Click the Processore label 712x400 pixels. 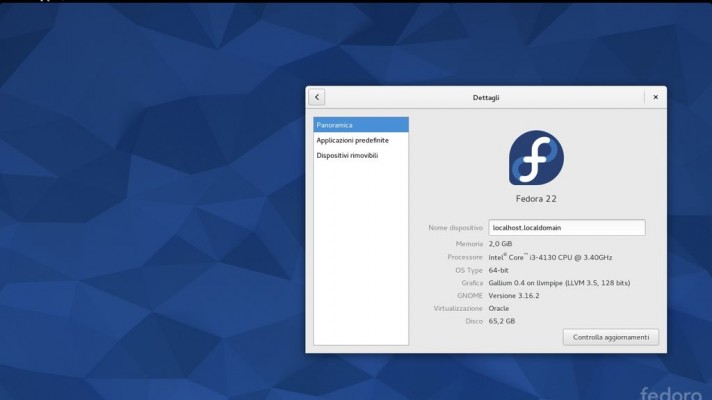pyautogui.click(x=465, y=257)
